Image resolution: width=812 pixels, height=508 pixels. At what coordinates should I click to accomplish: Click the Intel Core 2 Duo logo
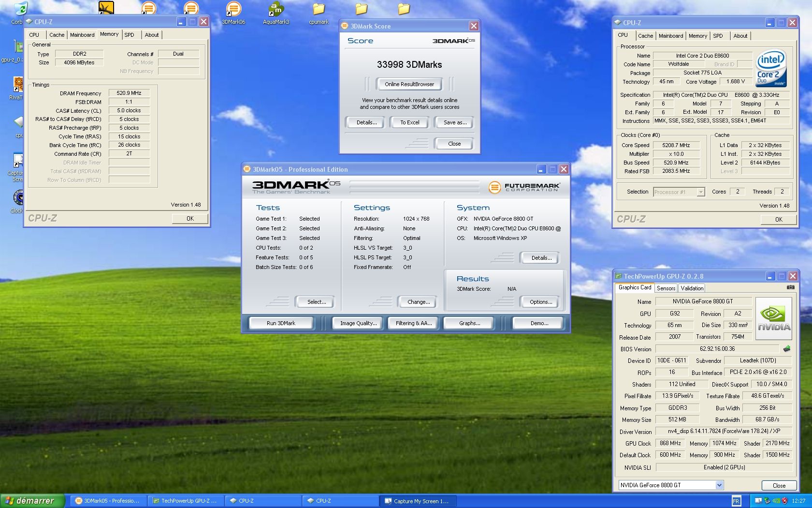(770, 68)
